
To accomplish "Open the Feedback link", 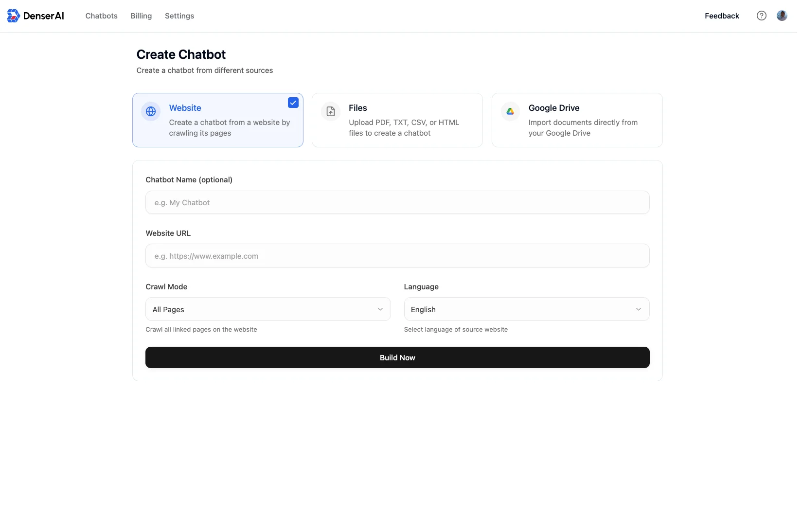I will click(x=722, y=16).
